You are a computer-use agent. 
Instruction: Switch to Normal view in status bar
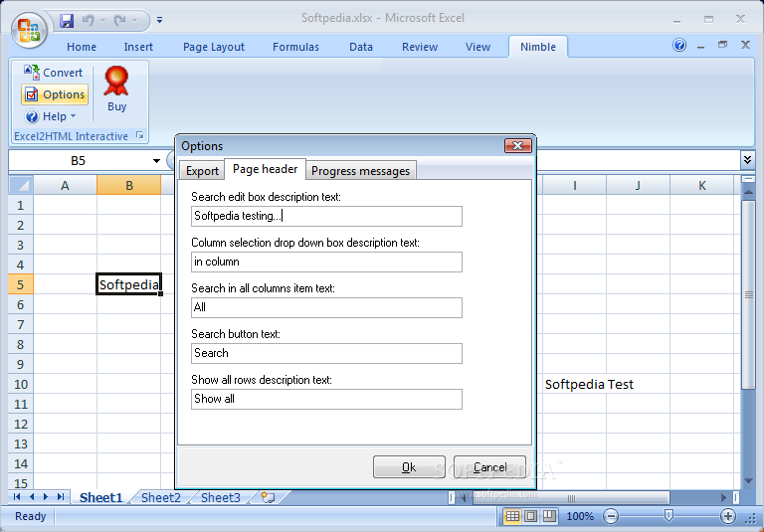pos(512,516)
